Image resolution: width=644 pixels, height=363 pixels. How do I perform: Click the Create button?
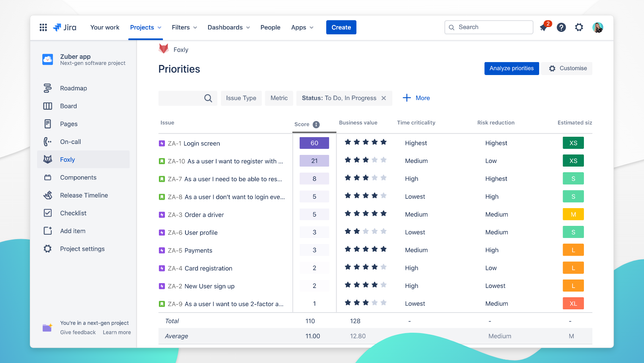pos(341,28)
